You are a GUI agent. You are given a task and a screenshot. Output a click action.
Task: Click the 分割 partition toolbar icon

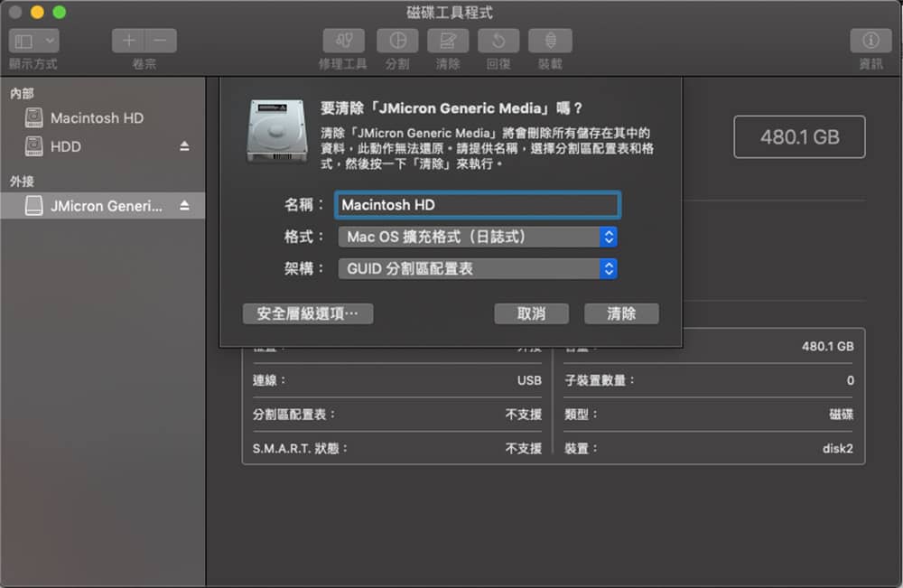(397, 41)
